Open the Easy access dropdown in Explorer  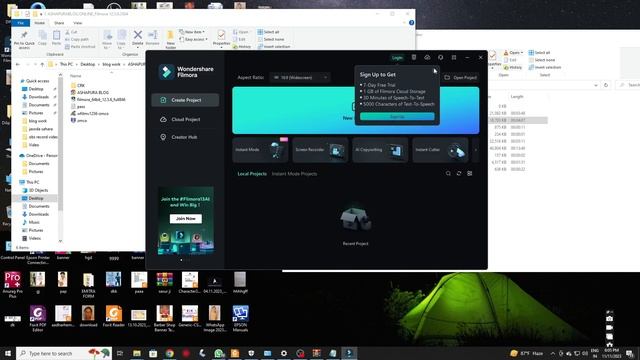[193, 39]
